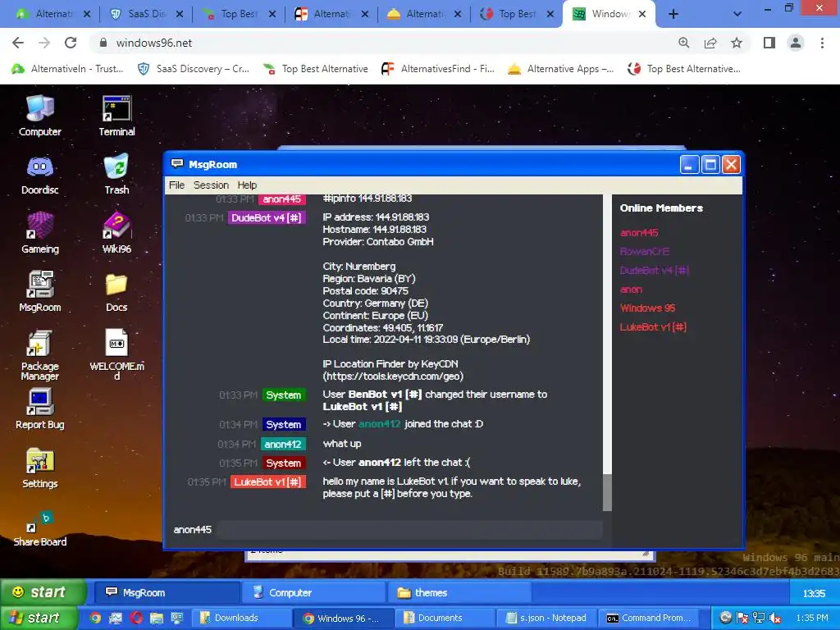Click the keycdn geo URL text in chat
Image resolution: width=840 pixels, height=630 pixels.
pos(393,377)
